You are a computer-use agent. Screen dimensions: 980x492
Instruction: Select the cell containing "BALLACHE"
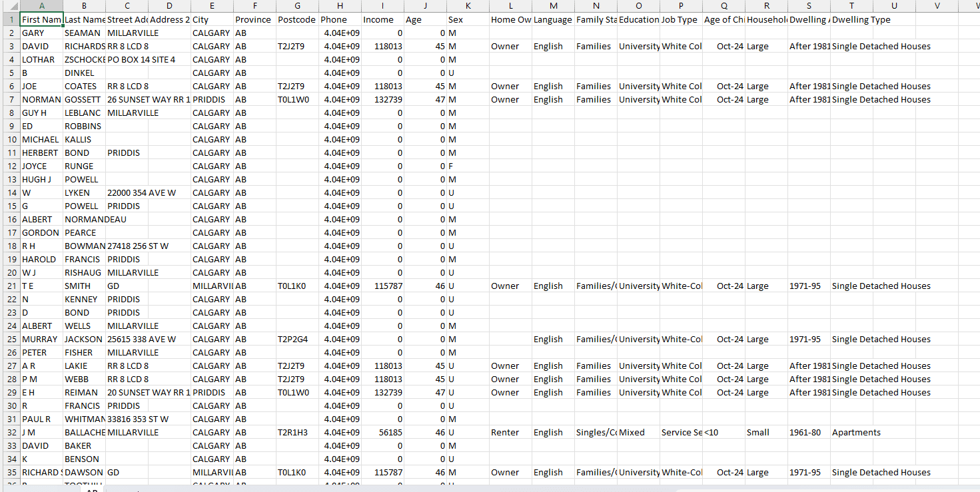85,432
